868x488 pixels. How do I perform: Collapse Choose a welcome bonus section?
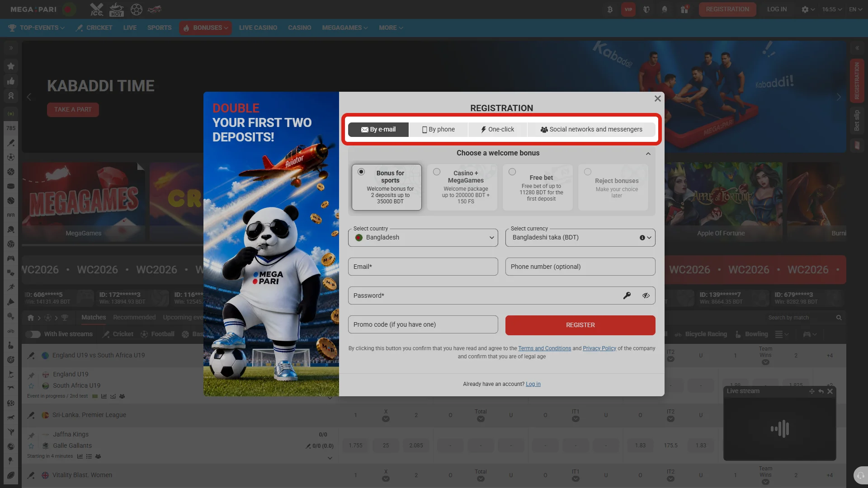pos(648,154)
